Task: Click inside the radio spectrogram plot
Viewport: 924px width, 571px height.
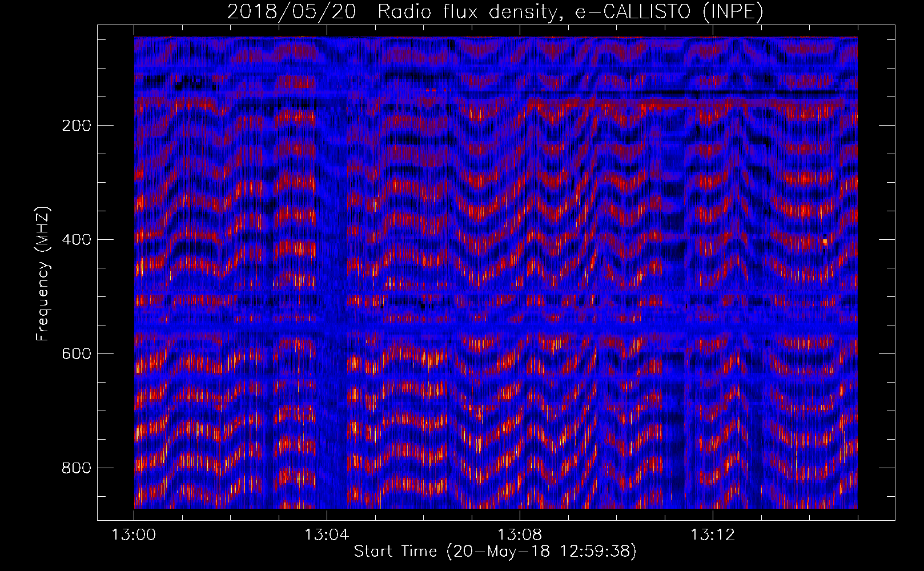Action: point(496,272)
